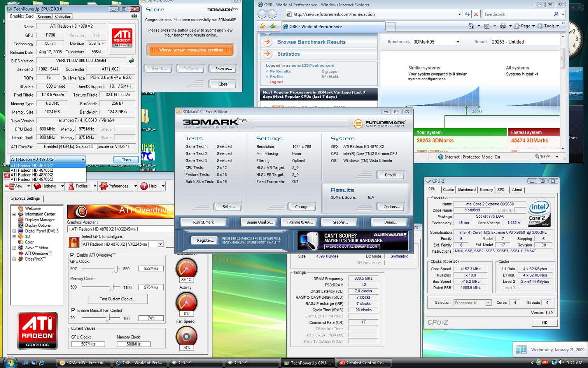Viewport: 588px width, 368px height.
Task: Expand Information Center tree node
Action: pyautogui.click(x=14, y=214)
